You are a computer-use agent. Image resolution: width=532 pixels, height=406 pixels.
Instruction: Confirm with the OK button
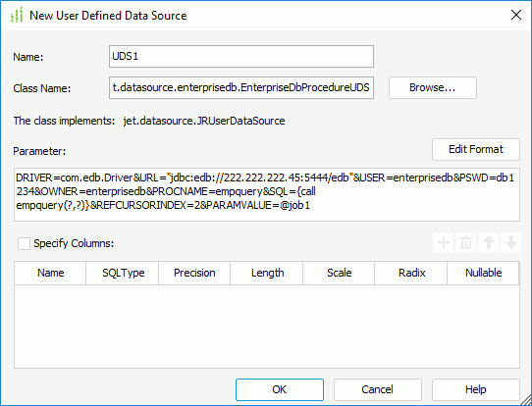pos(280,389)
